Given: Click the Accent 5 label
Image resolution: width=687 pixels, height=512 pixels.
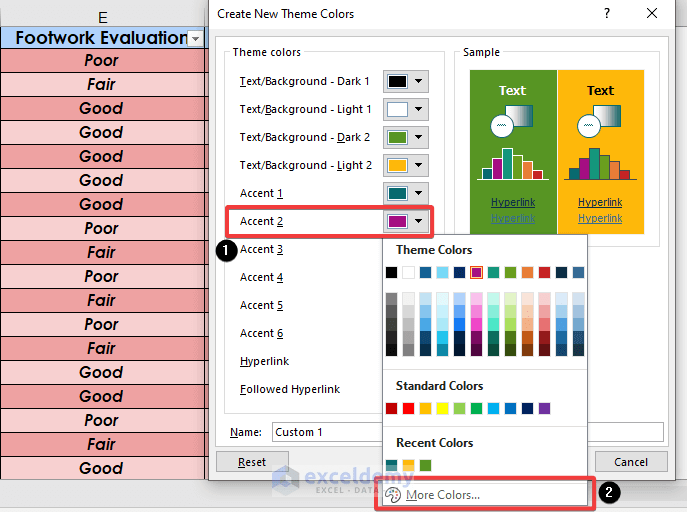Looking at the screenshot, I should tap(262, 305).
